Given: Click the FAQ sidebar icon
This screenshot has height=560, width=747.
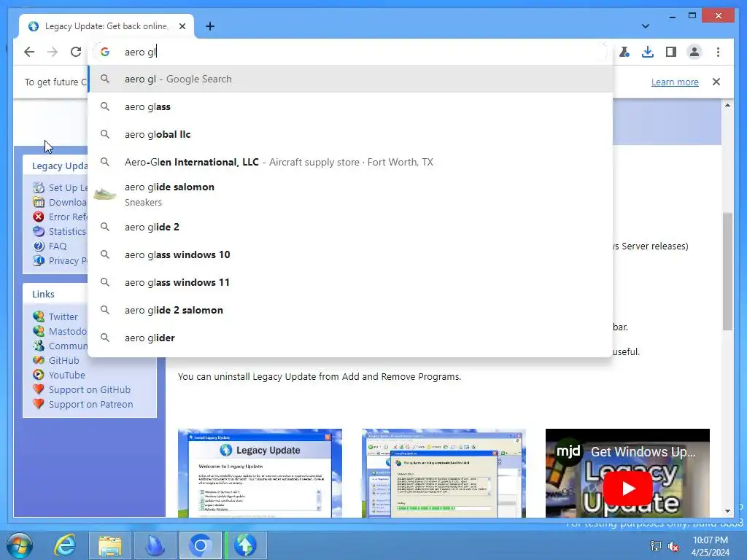Looking at the screenshot, I should point(39,246).
